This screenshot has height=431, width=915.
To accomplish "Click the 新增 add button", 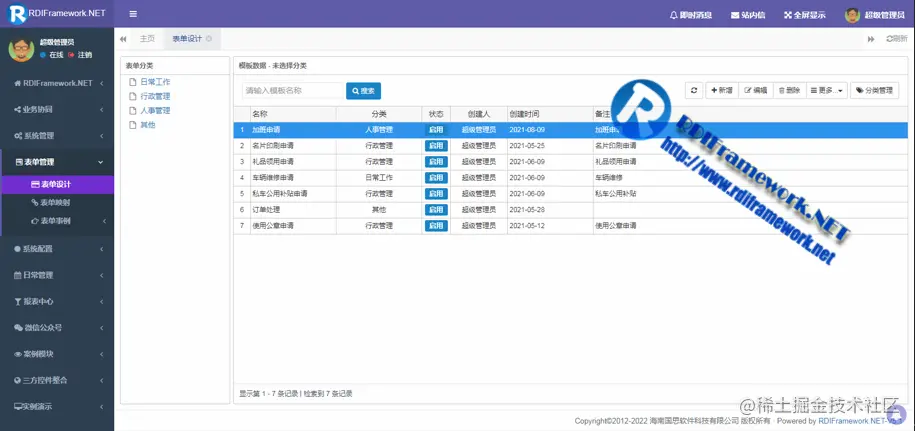I will (x=722, y=90).
